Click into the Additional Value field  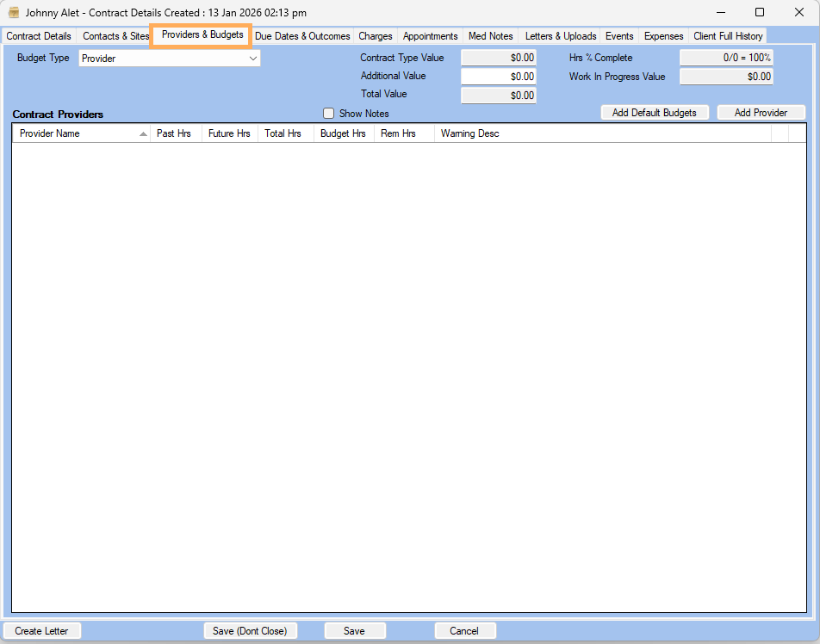pos(499,77)
